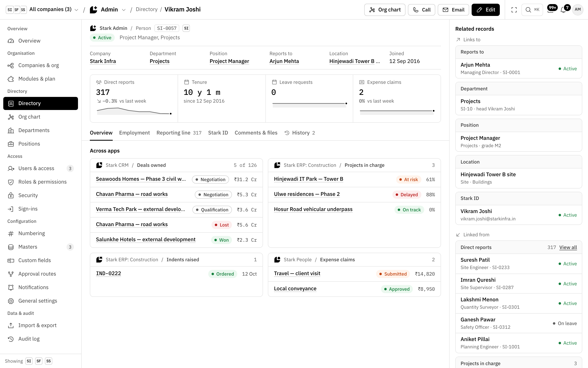Open Approval routes
Viewport: 588px width, 368px height.
(41, 274)
